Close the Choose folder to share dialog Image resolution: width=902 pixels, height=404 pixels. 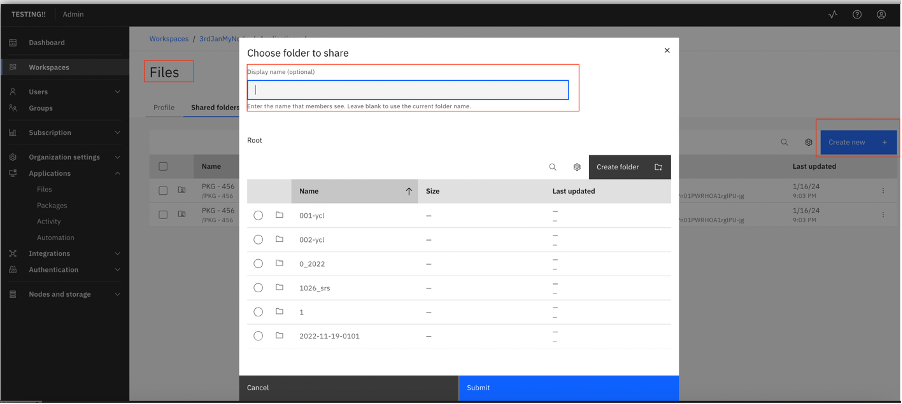coord(667,50)
